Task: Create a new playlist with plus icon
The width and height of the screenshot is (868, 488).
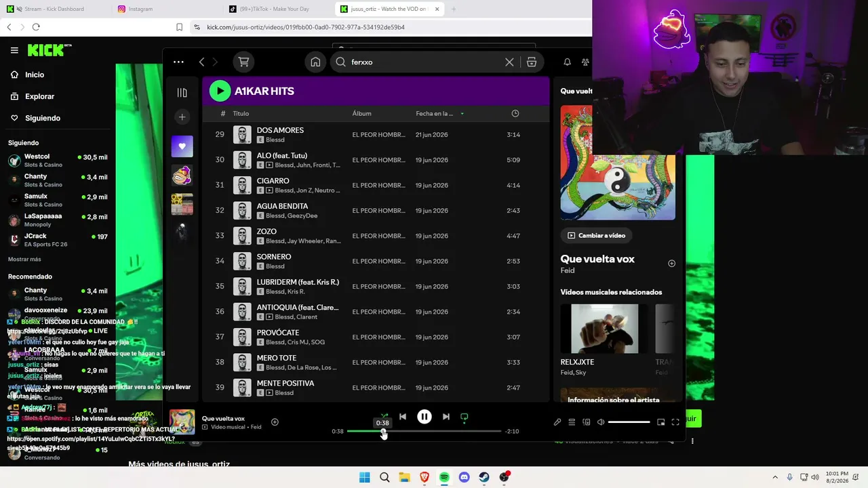Action: [182, 117]
